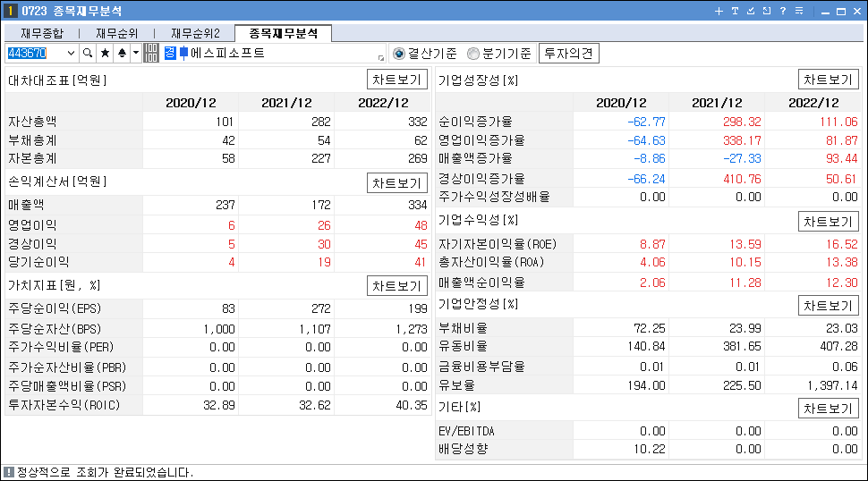Switch to the 재무순위2 tab

195,34
